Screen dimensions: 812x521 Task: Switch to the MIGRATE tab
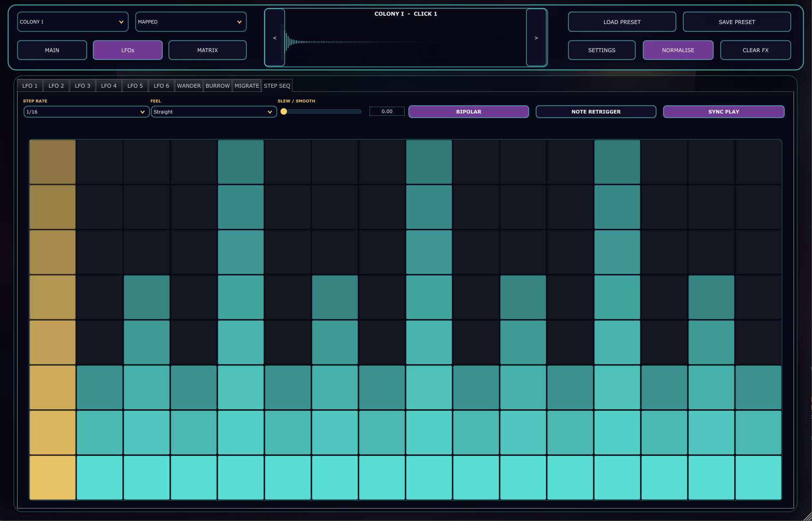coord(247,86)
